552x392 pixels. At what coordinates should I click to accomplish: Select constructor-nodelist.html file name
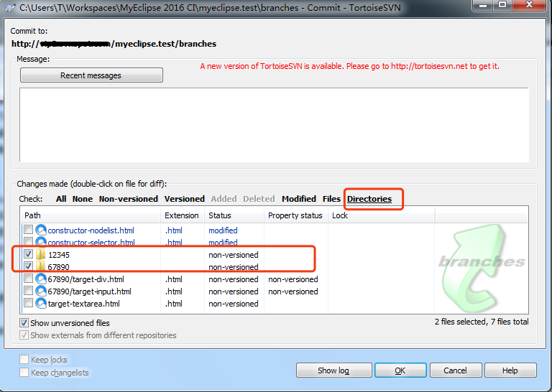coord(91,230)
